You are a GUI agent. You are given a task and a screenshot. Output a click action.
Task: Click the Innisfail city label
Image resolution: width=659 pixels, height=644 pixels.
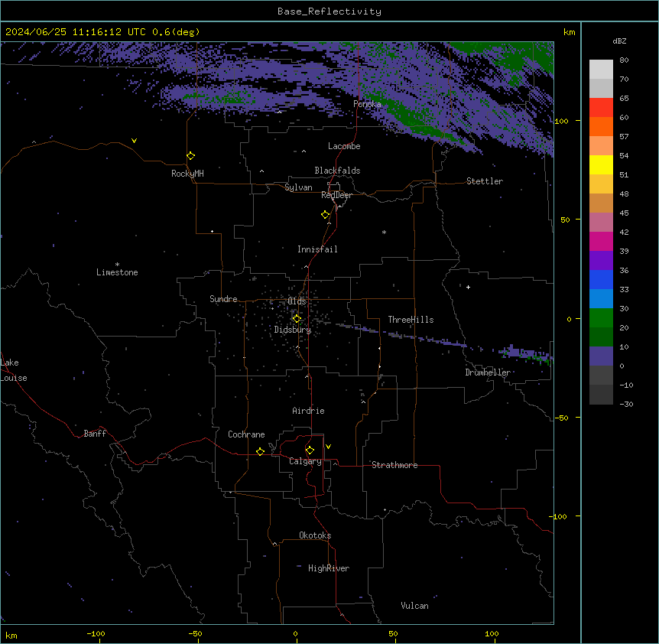click(317, 249)
